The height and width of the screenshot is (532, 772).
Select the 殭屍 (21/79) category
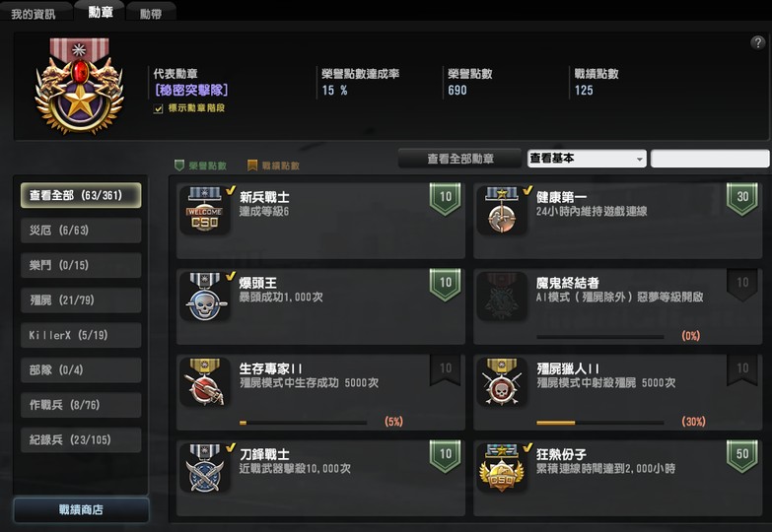(x=81, y=300)
